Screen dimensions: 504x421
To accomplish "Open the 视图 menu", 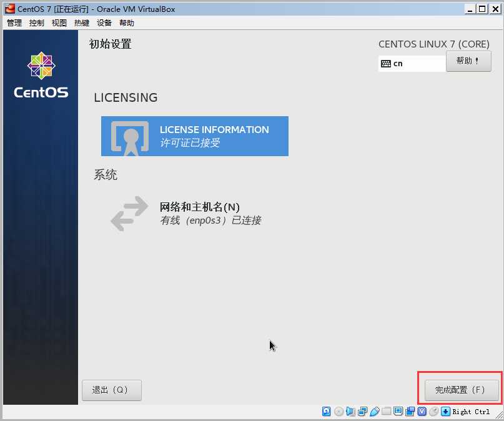I will click(59, 23).
